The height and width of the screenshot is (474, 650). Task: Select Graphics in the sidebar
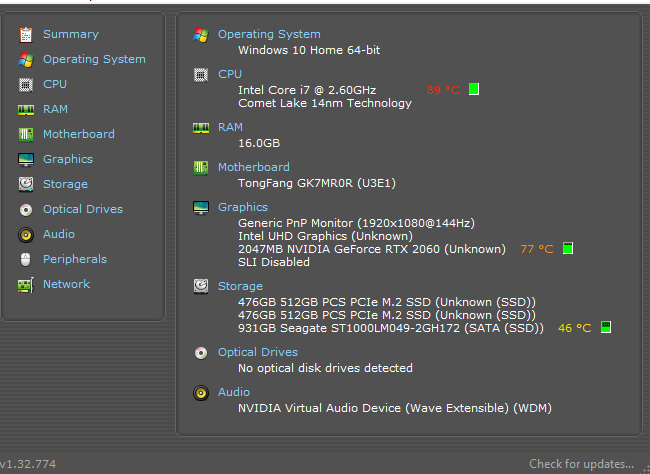(68, 159)
